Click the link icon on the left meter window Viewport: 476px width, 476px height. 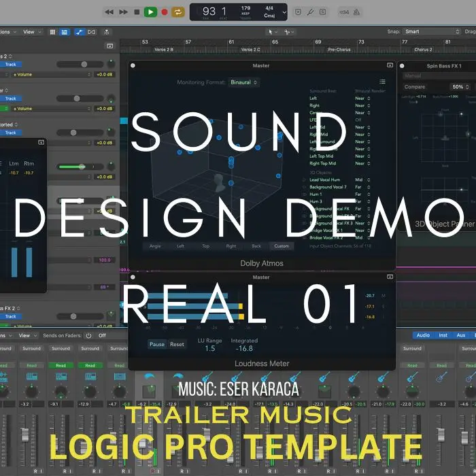41,142
